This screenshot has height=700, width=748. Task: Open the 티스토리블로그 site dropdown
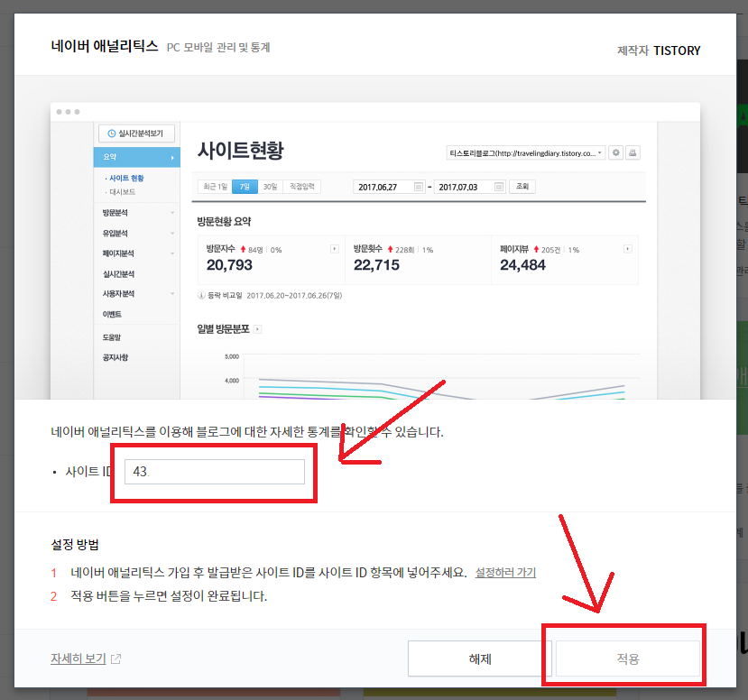tap(526, 153)
